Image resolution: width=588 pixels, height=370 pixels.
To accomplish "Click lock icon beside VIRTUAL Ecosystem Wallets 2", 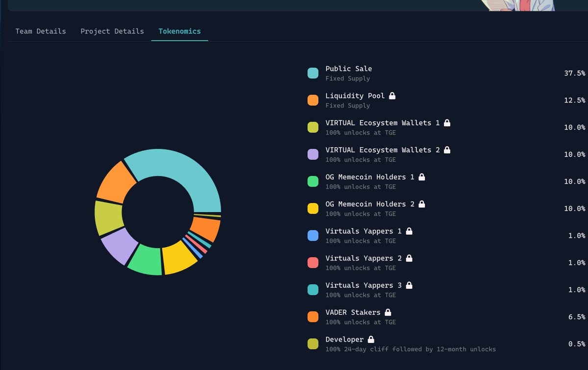I will coord(447,150).
